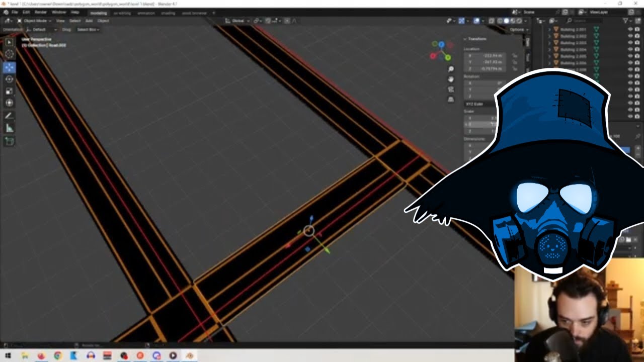Switch to the animation workspace tab
Screen dimensions: 644x362
(x=146, y=13)
